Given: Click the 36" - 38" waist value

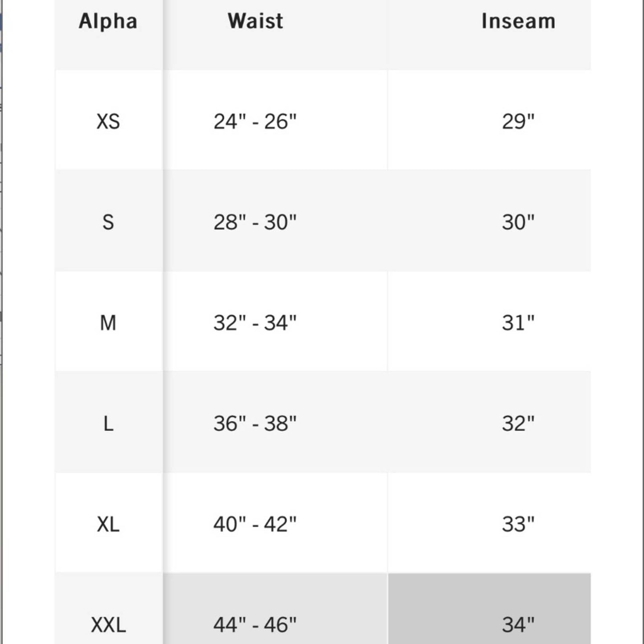Looking at the screenshot, I should (255, 423).
